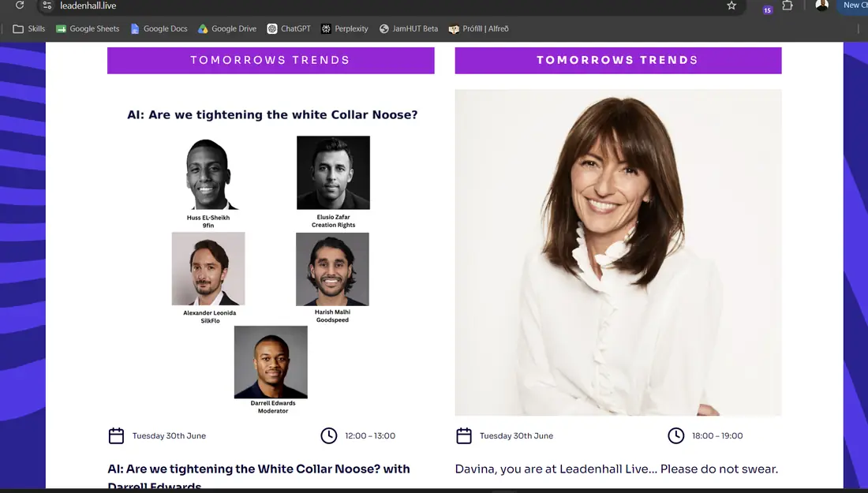Click the clock icon beside 18:00 – 19:00
The width and height of the screenshot is (868, 493).
676,435
